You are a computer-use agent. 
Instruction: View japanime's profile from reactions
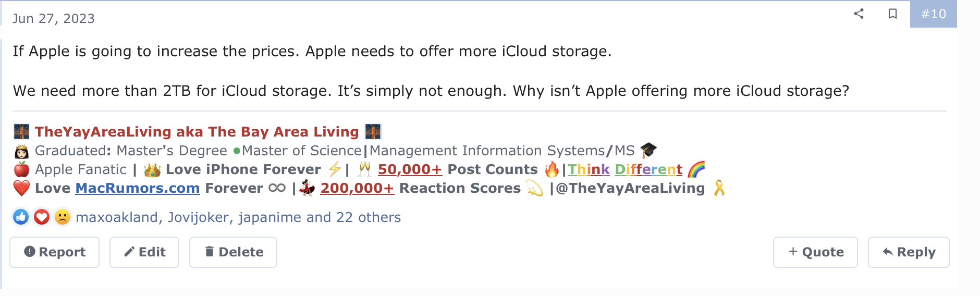pyautogui.click(x=269, y=217)
